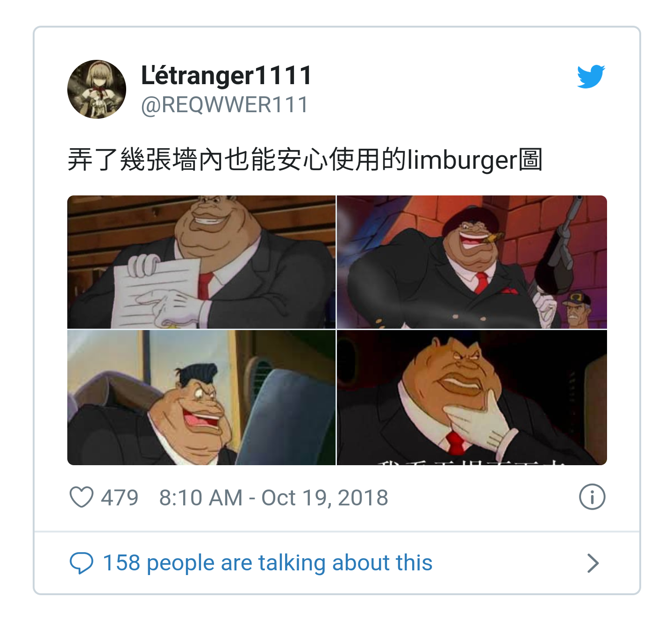Open '158 people are talking about this' link

[267, 563]
